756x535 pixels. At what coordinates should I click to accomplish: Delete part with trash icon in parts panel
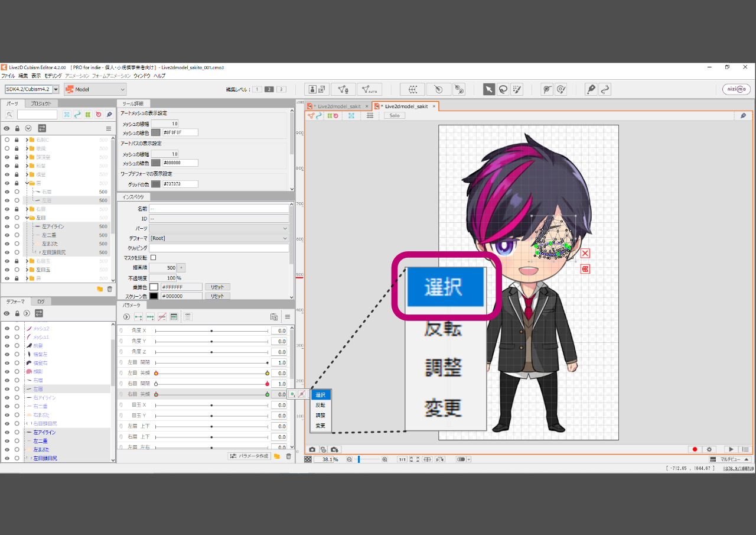[x=109, y=289]
